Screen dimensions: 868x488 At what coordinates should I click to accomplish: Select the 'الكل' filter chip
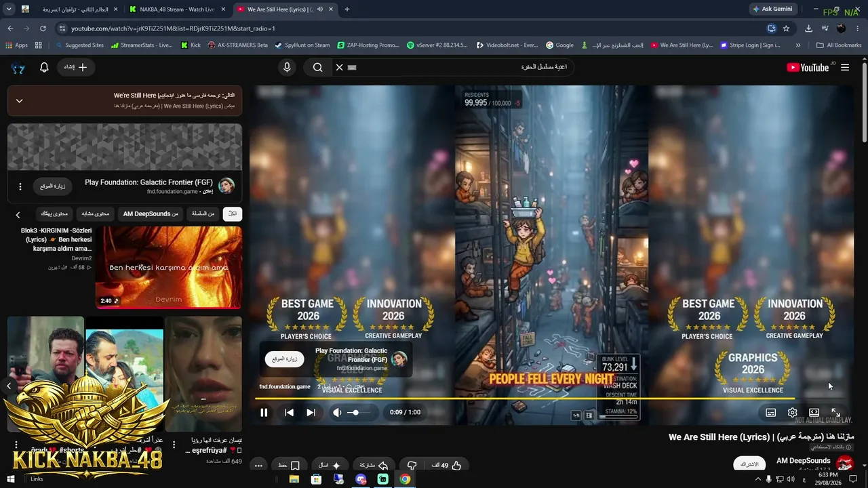point(233,213)
